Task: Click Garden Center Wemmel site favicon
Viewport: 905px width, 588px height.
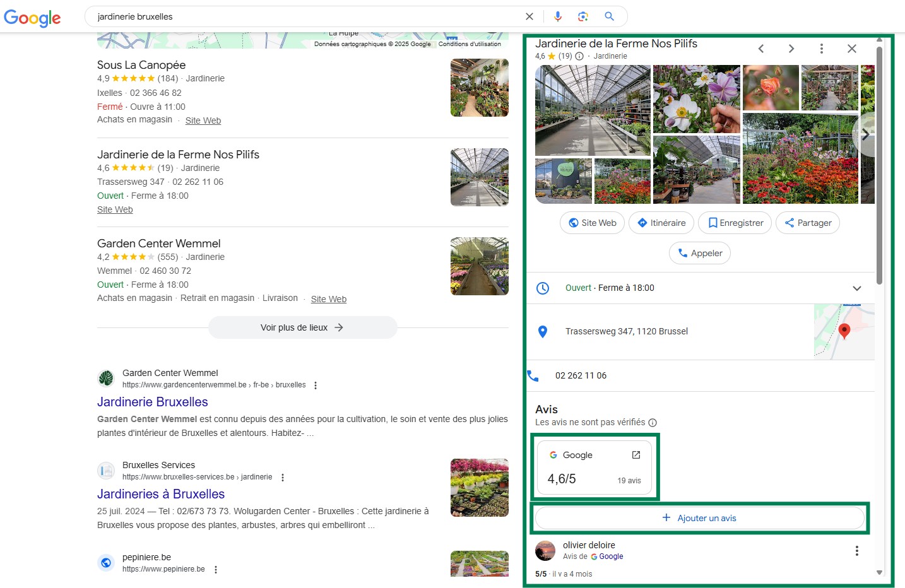Action: point(106,379)
